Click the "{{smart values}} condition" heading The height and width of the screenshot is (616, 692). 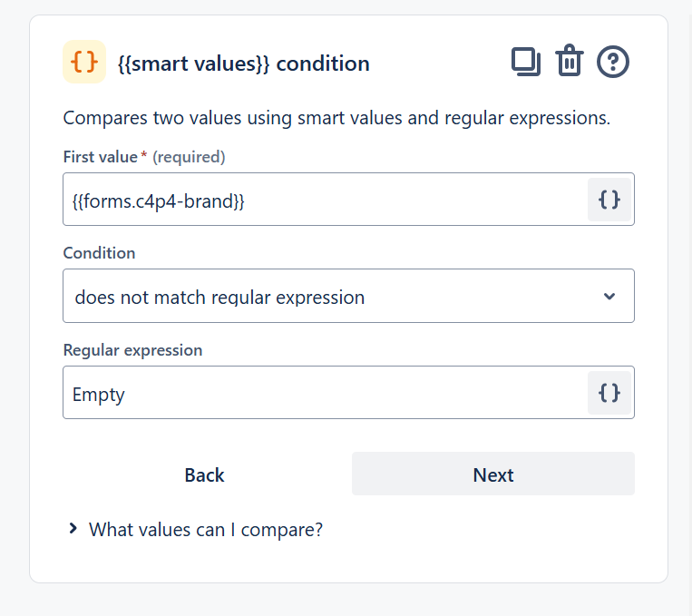point(244,64)
